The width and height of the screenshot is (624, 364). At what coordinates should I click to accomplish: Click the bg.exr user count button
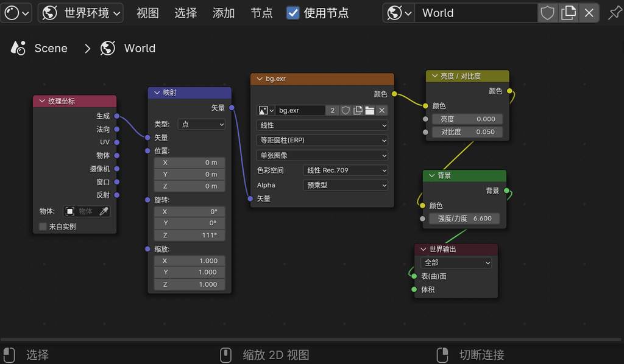[x=332, y=110]
